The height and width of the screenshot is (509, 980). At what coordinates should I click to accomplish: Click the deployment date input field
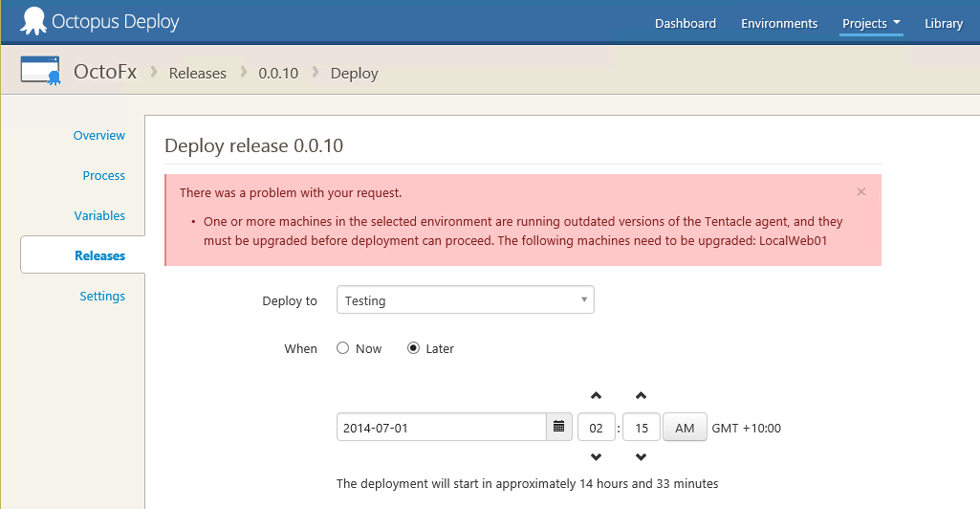click(x=441, y=428)
